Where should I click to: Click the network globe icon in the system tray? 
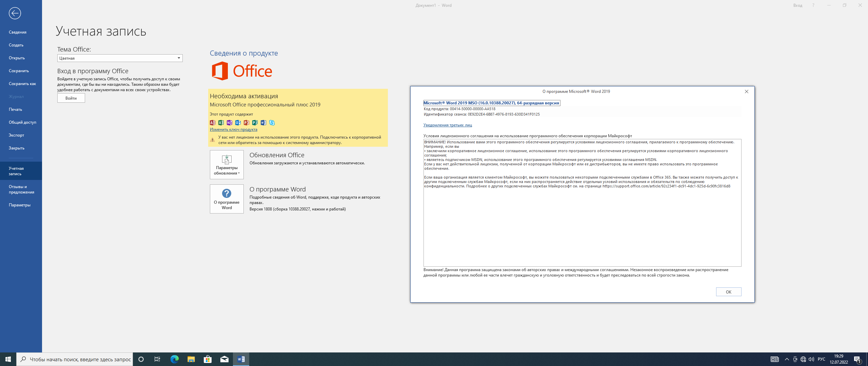pos(803,359)
